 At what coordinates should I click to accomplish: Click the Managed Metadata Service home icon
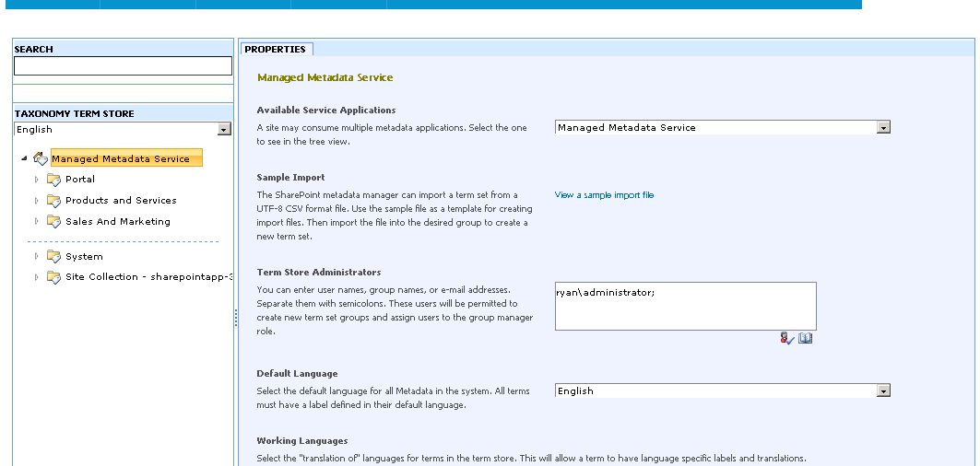pos(41,158)
